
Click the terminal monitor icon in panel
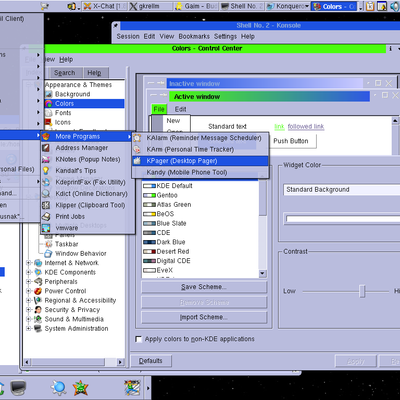pyautogui.click(x=18, y=388)
